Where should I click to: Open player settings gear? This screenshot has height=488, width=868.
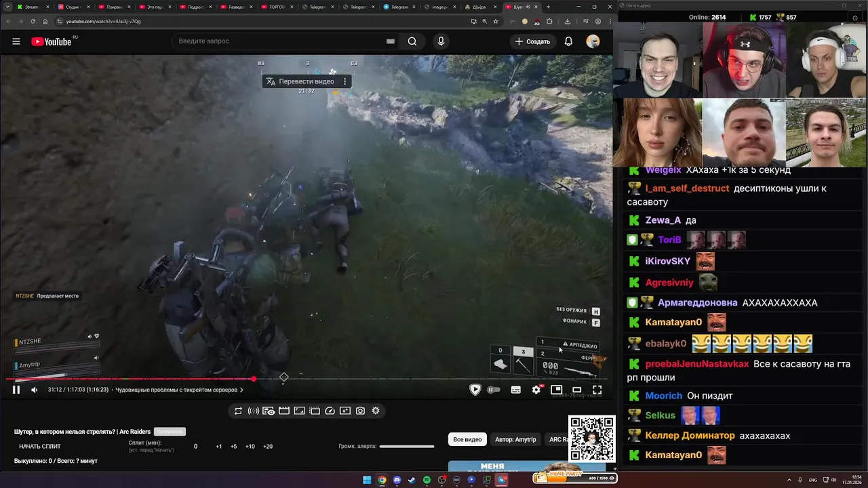coord(536,390)
